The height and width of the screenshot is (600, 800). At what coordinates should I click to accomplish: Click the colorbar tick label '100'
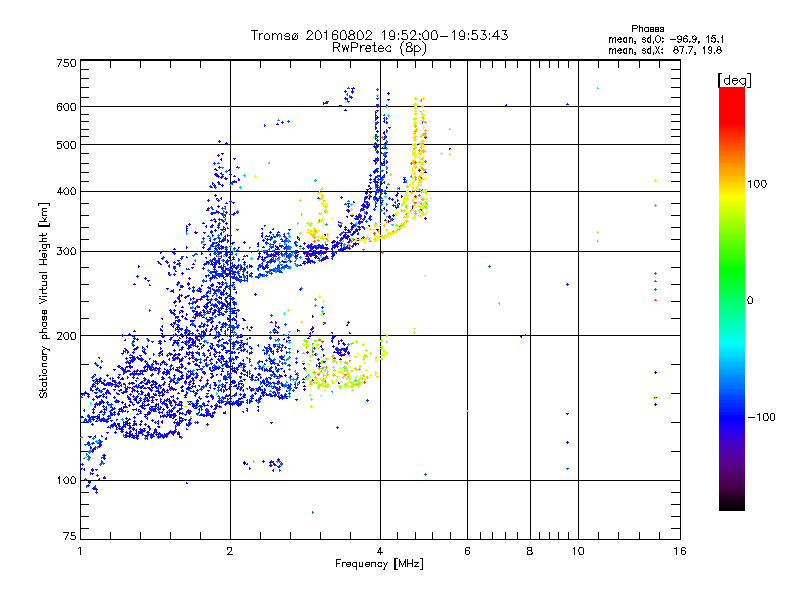coord(756,184)
